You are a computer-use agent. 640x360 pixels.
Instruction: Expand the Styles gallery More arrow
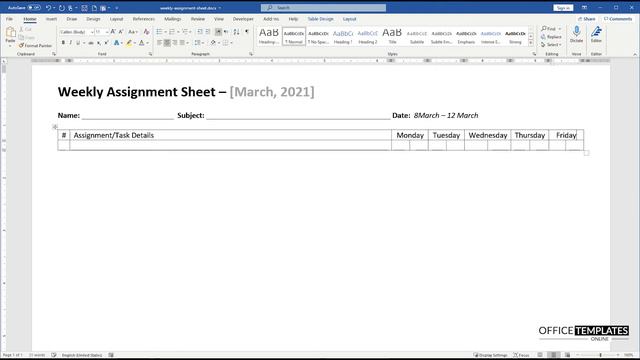(x=531, y=43)
